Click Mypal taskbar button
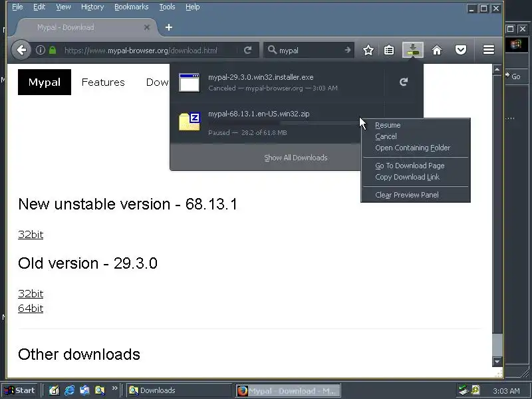This screenshot has width=532, height=399. click(x=288, y=391)
